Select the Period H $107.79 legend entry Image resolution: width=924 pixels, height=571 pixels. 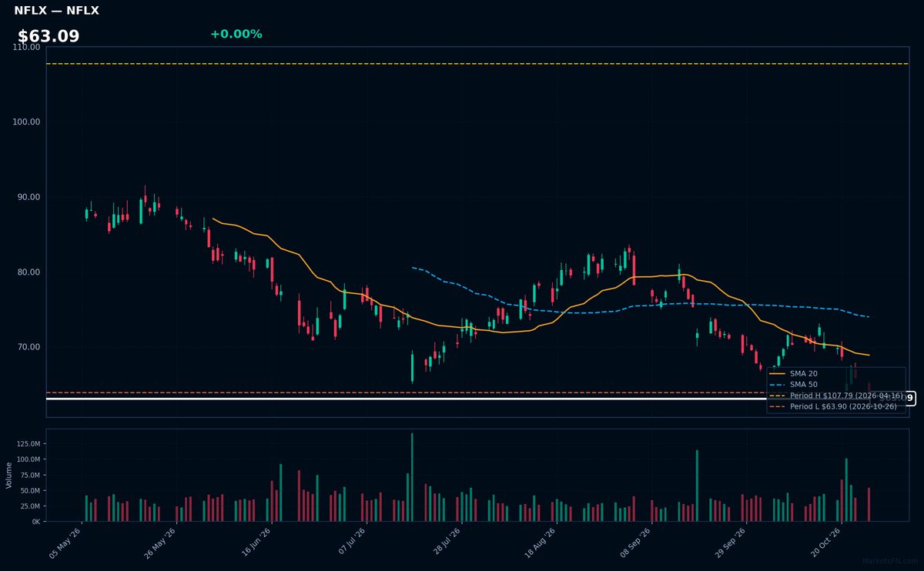click(x=836, y=396)
